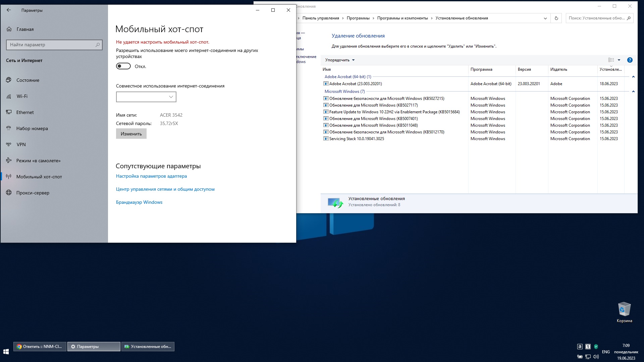The image size is (644, 362).
Task: Click the back arrow in Settings
Action: coord(9,10)
